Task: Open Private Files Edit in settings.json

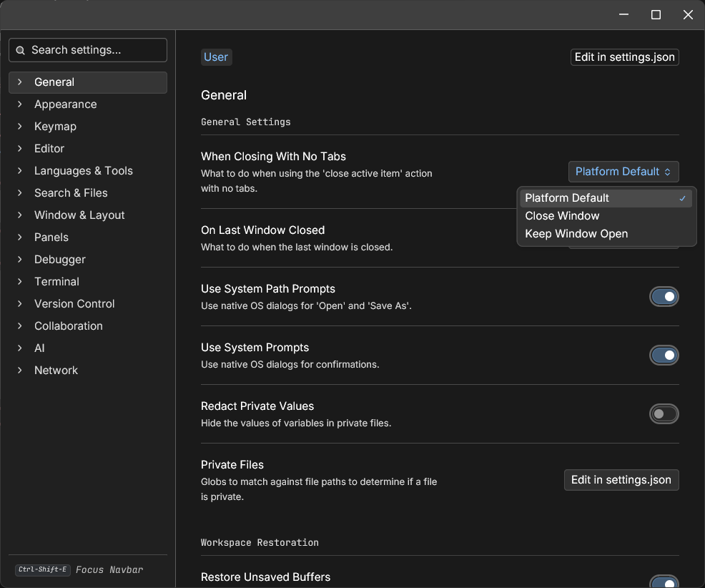Action: click(x=621, y=480)
